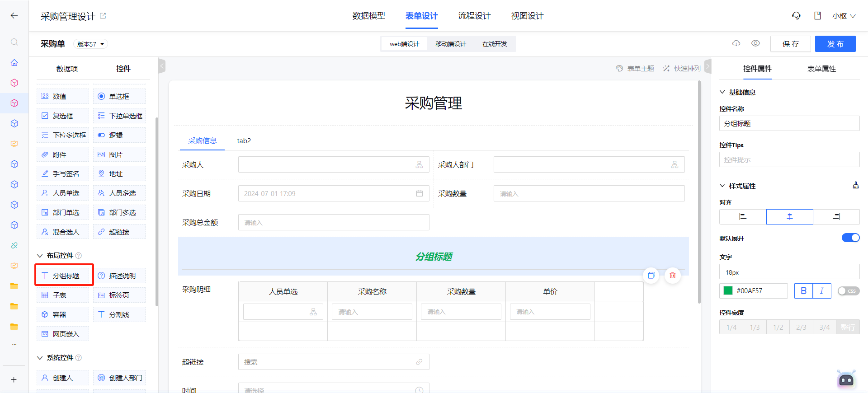The image size is (868, 393).
Task: Go back using the top-left arrow
Action: (14, 16)
